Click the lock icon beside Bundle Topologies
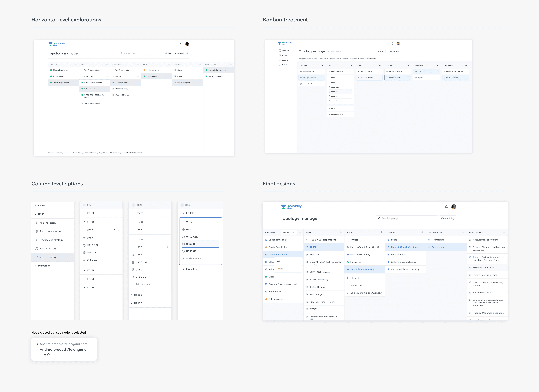539x392 pixels. [x=266, y=247]
